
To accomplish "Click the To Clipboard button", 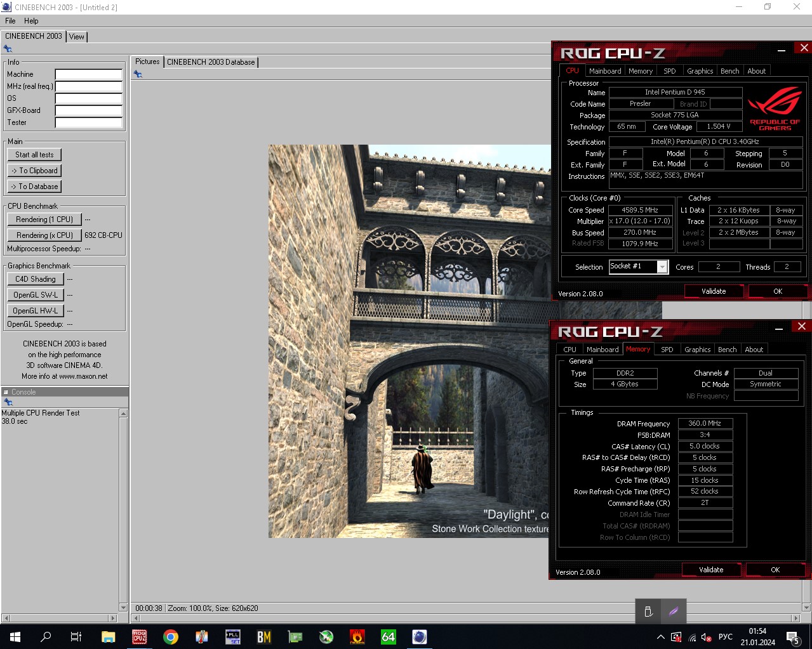I will (x=34, y=171).
